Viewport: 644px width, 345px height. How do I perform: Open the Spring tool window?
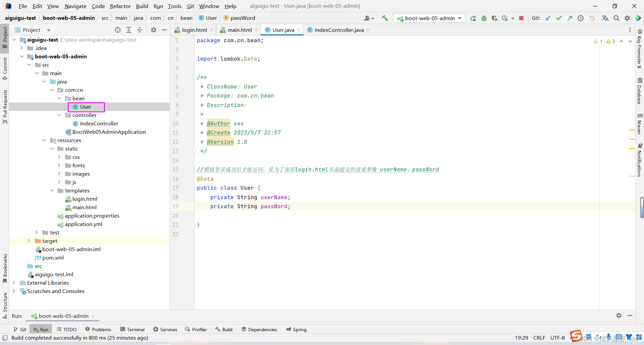point(296,329)
